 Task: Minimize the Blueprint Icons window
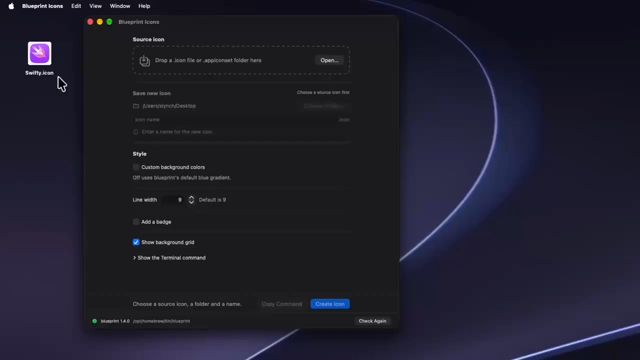(100, 22)
